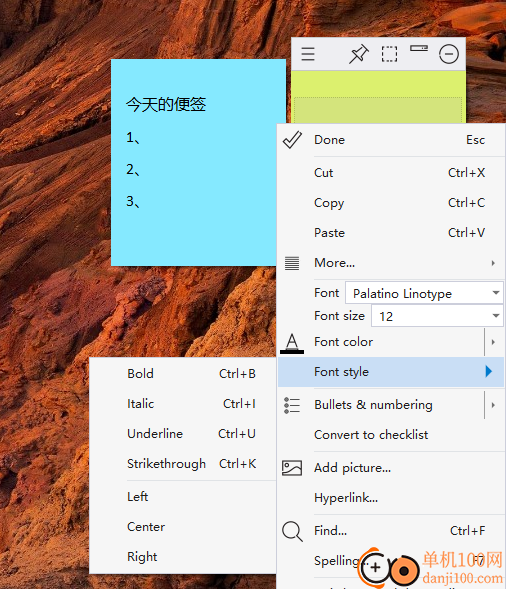The image size is (506, 589).
Task: Choose Convert to checklist
Action: (x=391, y=435)
